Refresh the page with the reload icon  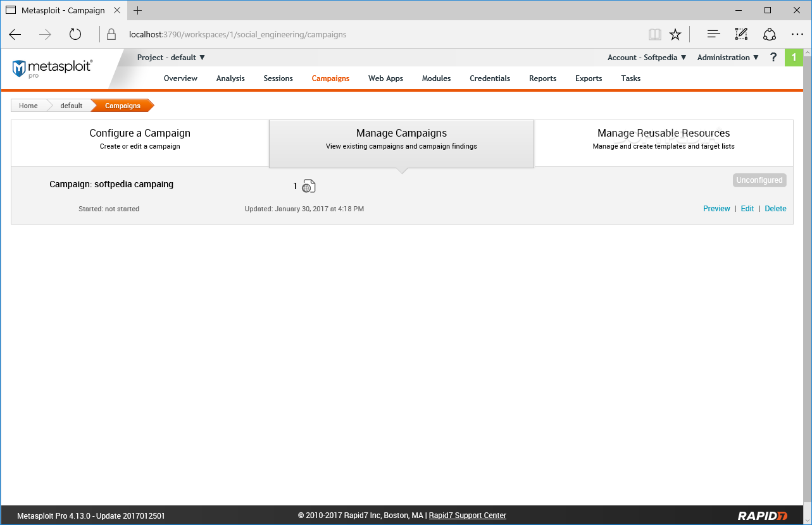coord(75,34)
